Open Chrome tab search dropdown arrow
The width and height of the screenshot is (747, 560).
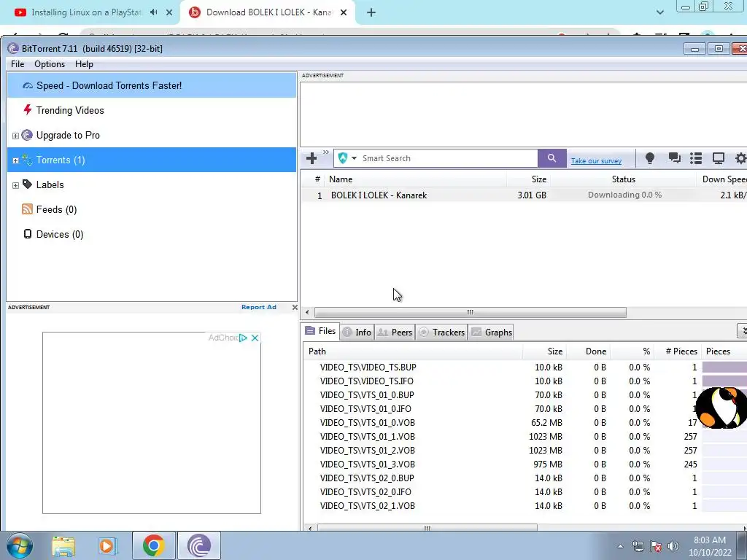659,12
